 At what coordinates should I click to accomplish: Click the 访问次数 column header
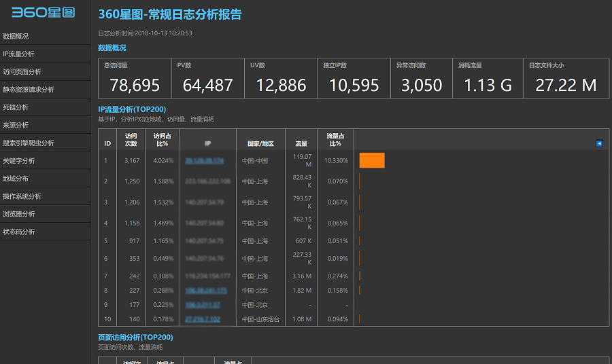(x=131, y=139)
